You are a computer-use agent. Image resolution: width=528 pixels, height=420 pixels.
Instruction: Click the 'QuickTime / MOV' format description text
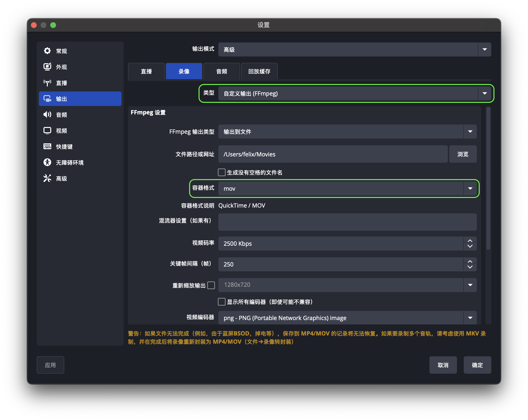click(242, 205)
